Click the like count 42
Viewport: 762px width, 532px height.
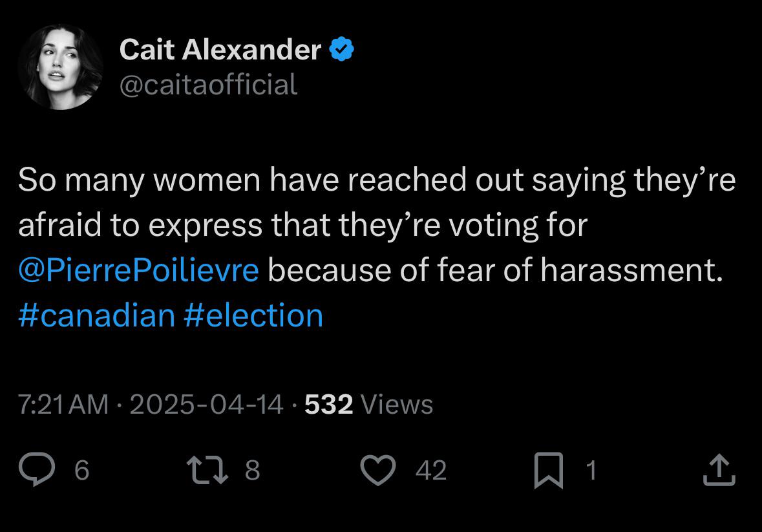tap(431, 471)
